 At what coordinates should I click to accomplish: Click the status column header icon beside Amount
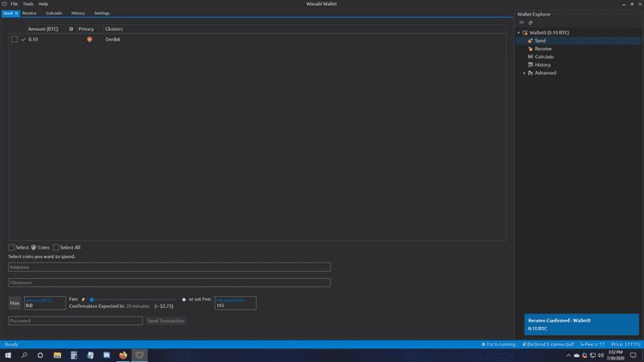tap(71, 29)
